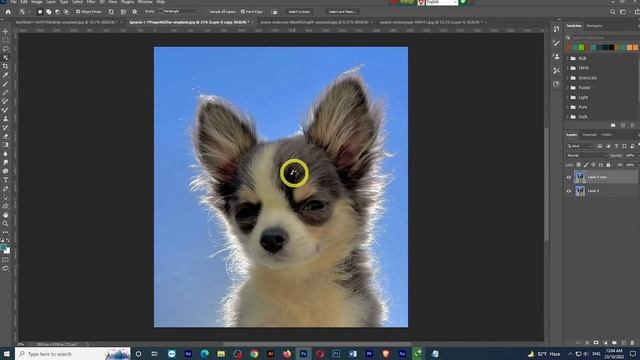
Task: Switch to the Navigator tab
Action: click(x=594, y=26)
